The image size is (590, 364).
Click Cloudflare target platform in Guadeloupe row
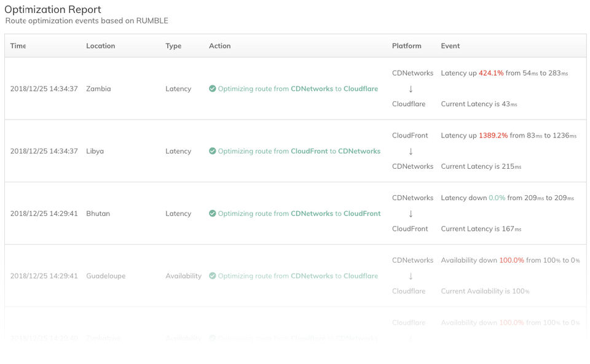tap(409, 291)
